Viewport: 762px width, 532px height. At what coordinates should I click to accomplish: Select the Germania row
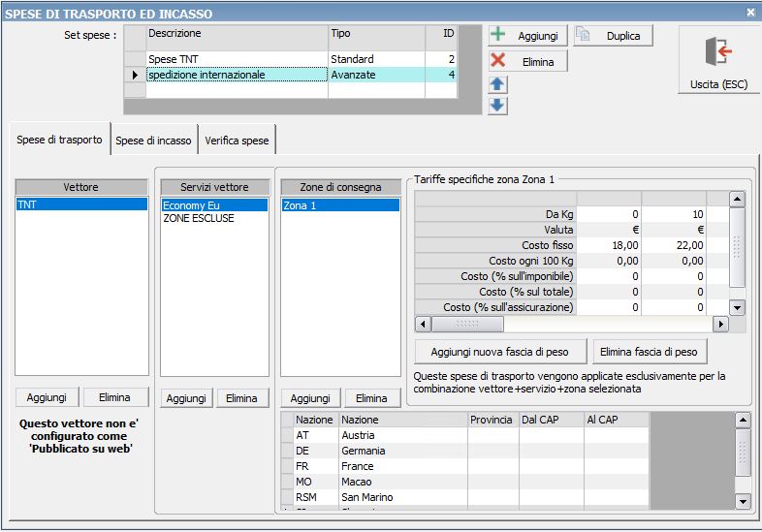[x=465, y=451]
